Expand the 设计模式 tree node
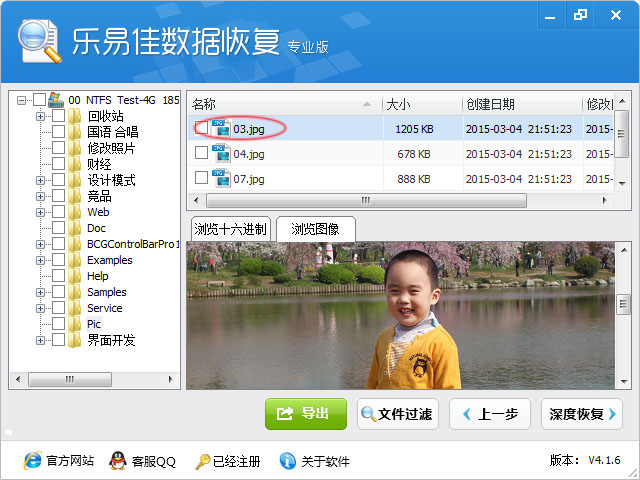Viewport: 640px width, 480px height. (40, 180)
